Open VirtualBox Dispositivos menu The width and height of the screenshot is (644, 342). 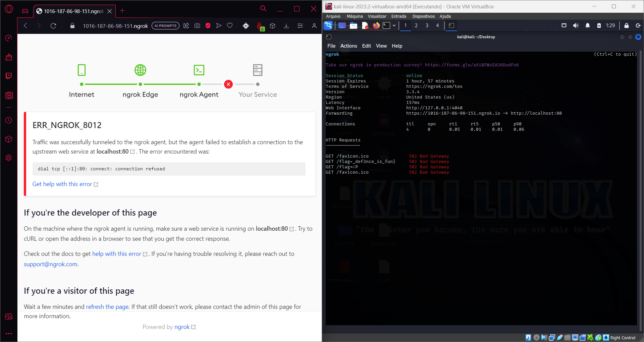coord(423,16)
